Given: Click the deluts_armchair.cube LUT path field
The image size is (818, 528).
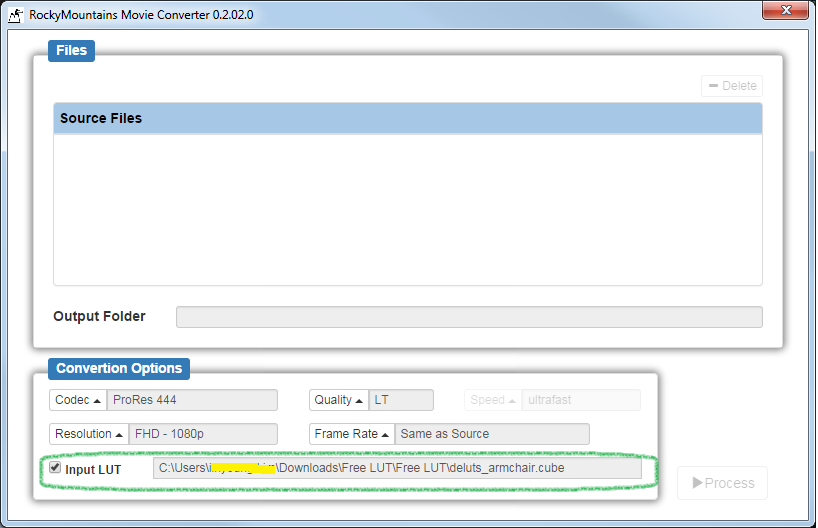Looking at the screenshot, I should (396, 468).
